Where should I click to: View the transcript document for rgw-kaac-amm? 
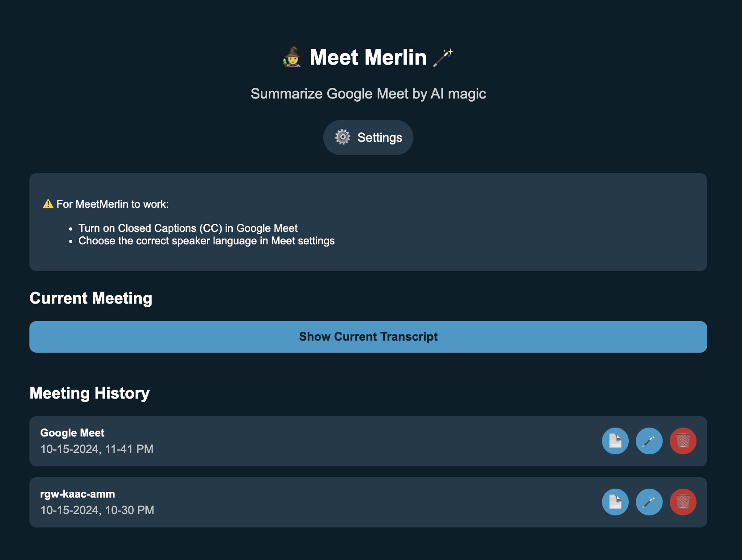615,502
